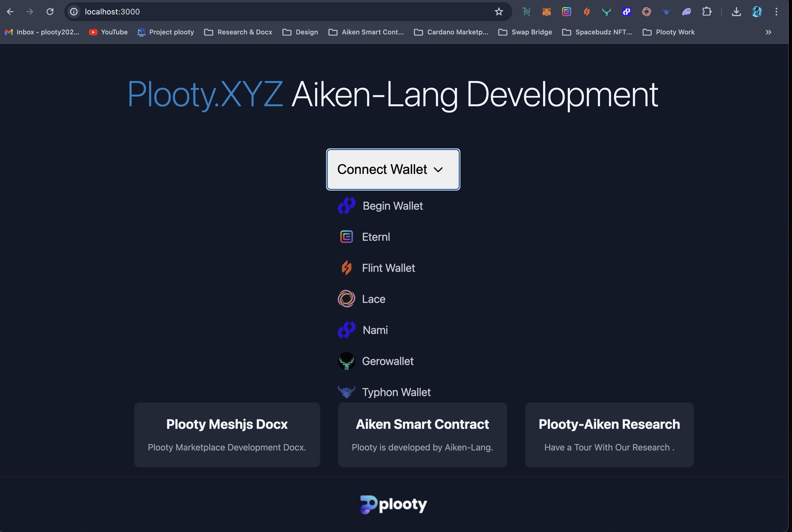The height and width of the screenshot is (532, 792).
Task: Go back with browser back arrow
Action: point(10,12)
